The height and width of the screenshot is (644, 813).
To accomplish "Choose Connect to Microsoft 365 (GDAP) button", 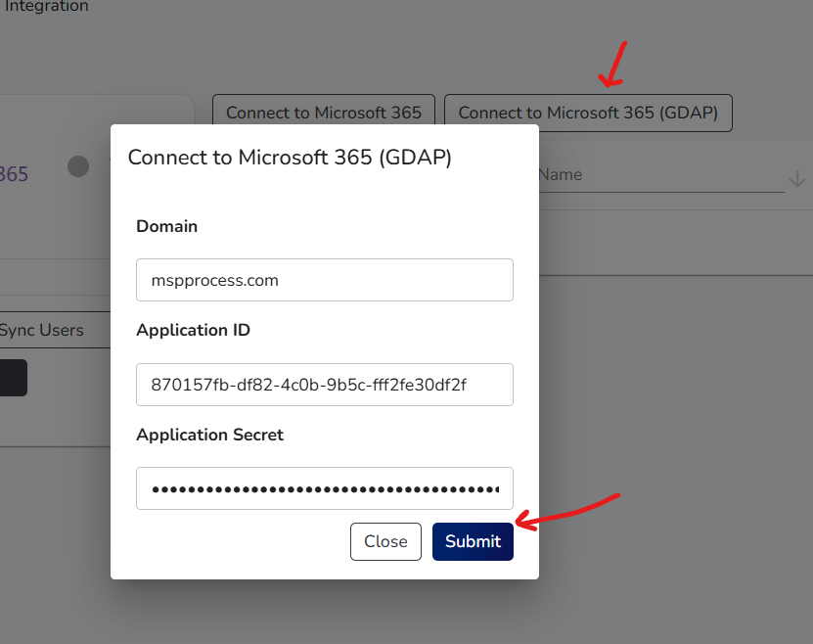I will click(x=589, y=113).
